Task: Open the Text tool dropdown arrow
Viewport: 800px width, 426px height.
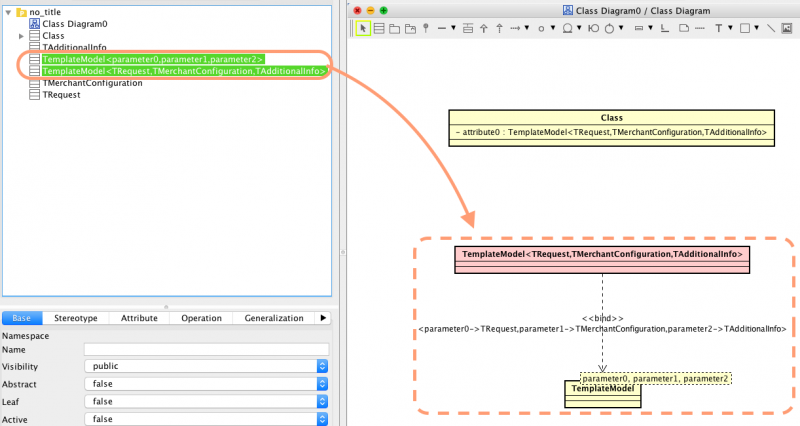Action: coord(730,28)
